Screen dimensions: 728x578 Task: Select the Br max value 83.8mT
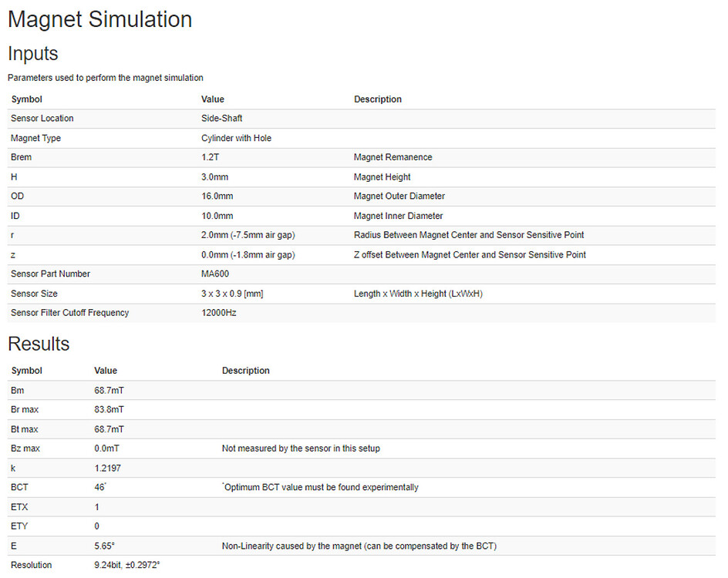click(x=109, y=410)
